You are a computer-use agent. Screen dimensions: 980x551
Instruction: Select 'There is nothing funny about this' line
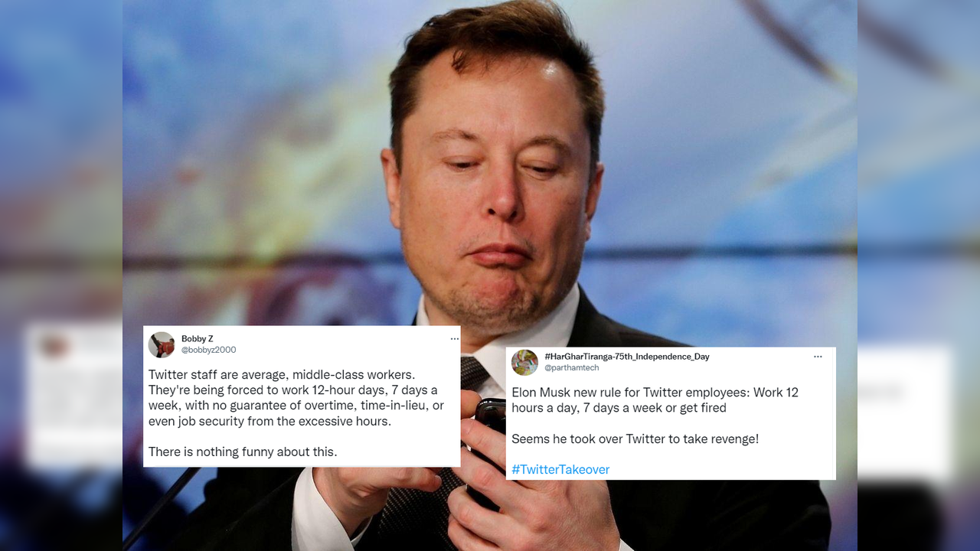click(243, 452)
